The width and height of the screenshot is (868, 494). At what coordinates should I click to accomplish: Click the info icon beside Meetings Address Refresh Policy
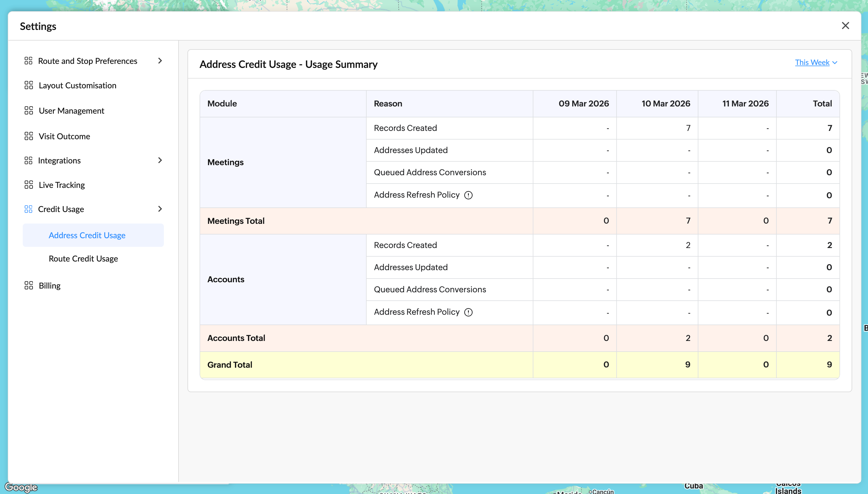[468, 195]
